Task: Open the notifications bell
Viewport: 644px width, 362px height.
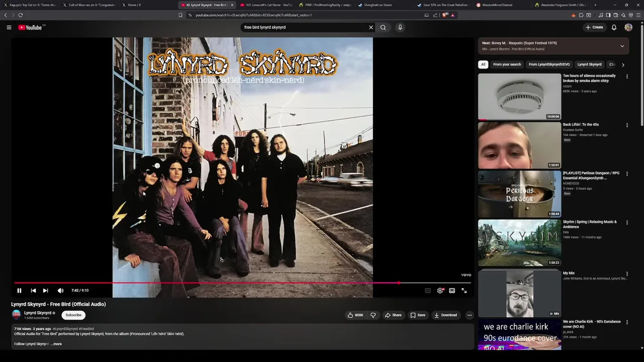Action: [x=614, y=27]
